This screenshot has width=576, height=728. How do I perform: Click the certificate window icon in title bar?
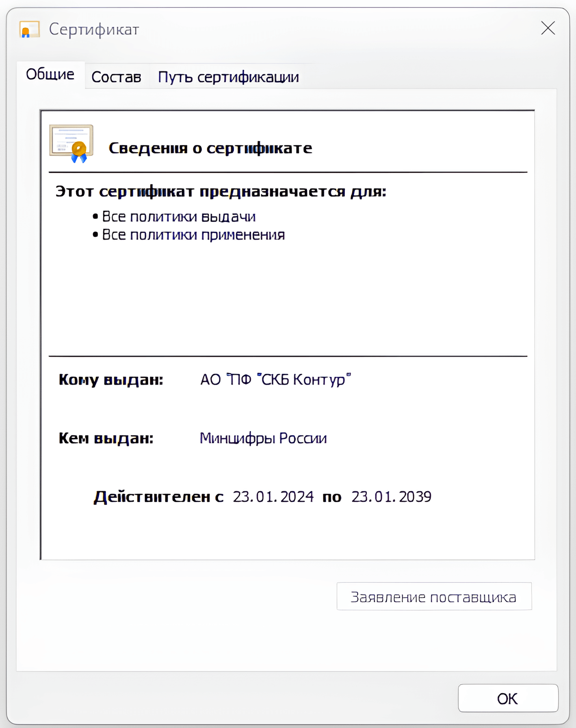coord(30,29)
